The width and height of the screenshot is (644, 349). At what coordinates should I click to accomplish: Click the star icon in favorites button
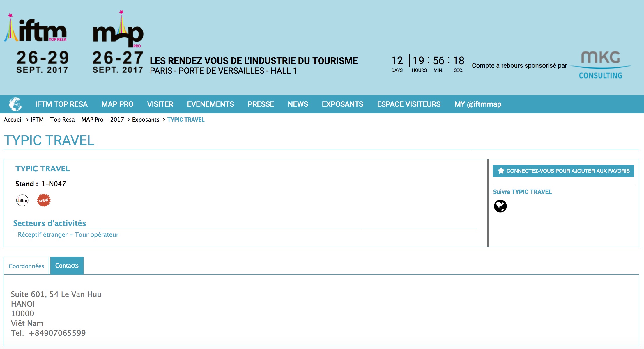tap(501, 171)
